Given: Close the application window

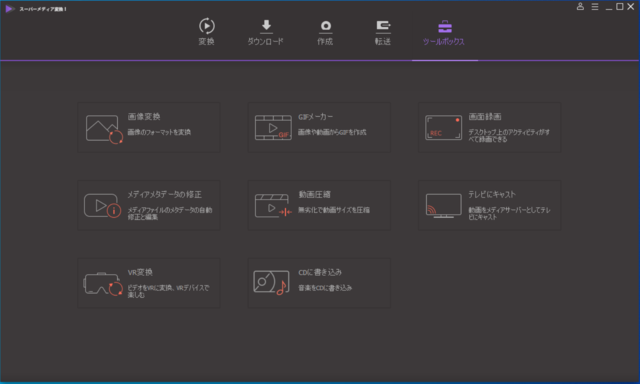Looking at the screenshot, I should 631,7.
